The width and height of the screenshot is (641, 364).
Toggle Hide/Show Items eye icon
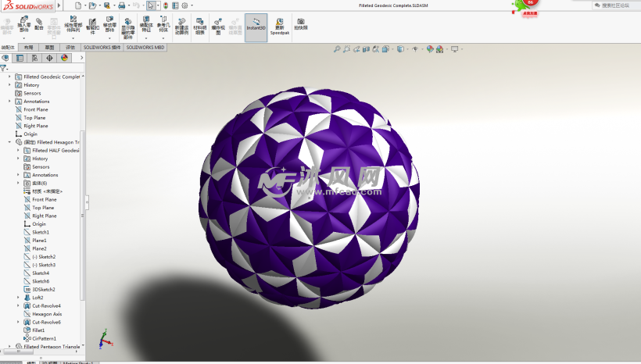415,49
